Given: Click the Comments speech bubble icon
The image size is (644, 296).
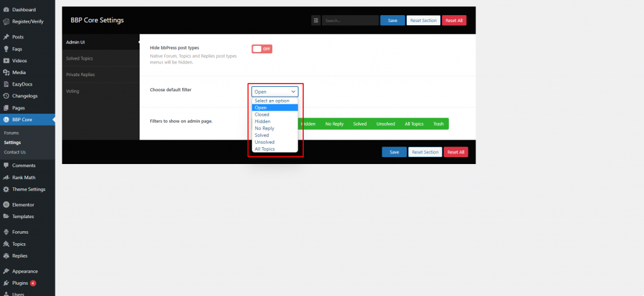Looking at the screenshot, I should pyautogui.click(x=6, y=165).
